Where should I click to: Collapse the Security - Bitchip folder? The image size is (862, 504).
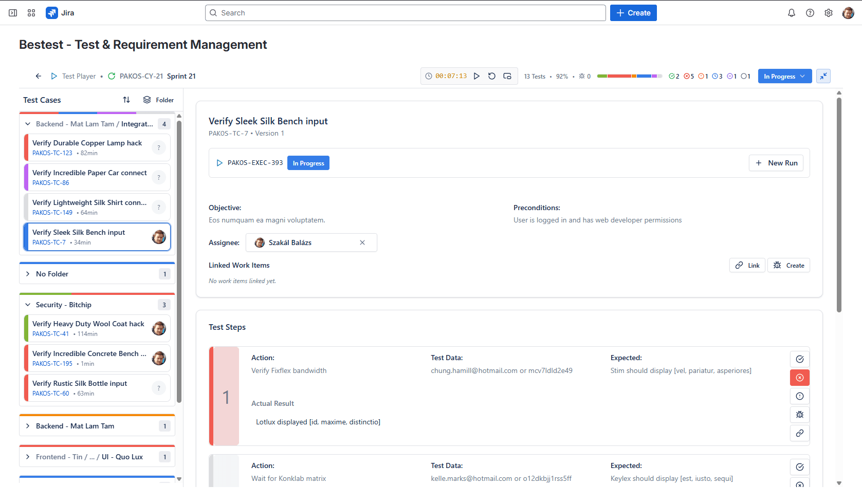click(x=28, y=304)
